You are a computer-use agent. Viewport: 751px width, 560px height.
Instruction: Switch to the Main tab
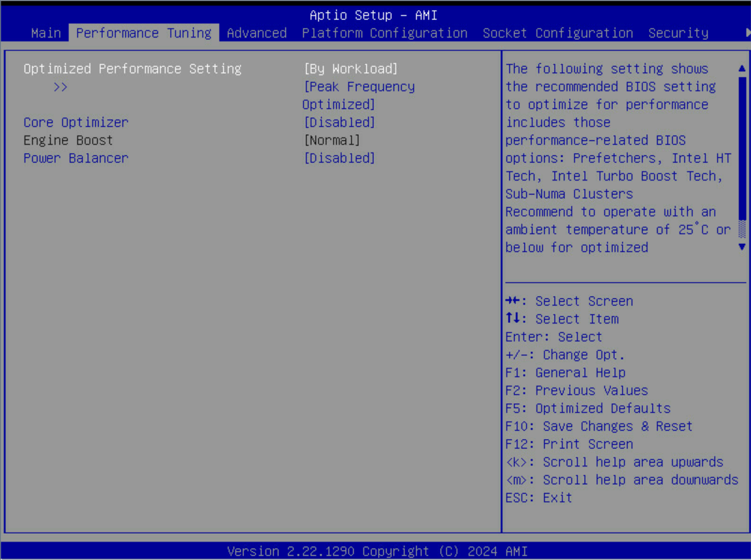click(x=46, y=33)
